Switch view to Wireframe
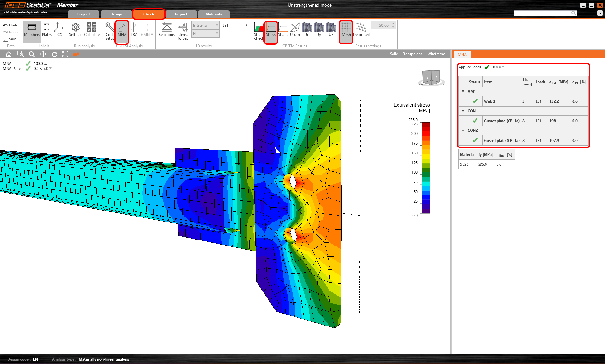This screenshot has height=364, width=605. pyautogui.click(x=436, y=54)
